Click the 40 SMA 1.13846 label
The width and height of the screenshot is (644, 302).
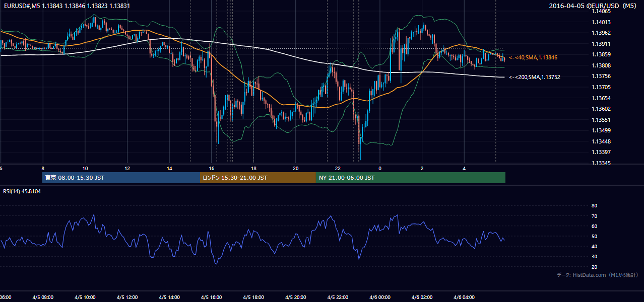click(x=533, y=58)
